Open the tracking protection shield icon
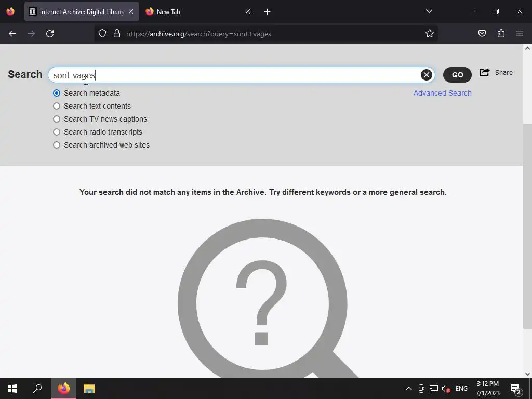The image size is (532, 399). point(102,34)
